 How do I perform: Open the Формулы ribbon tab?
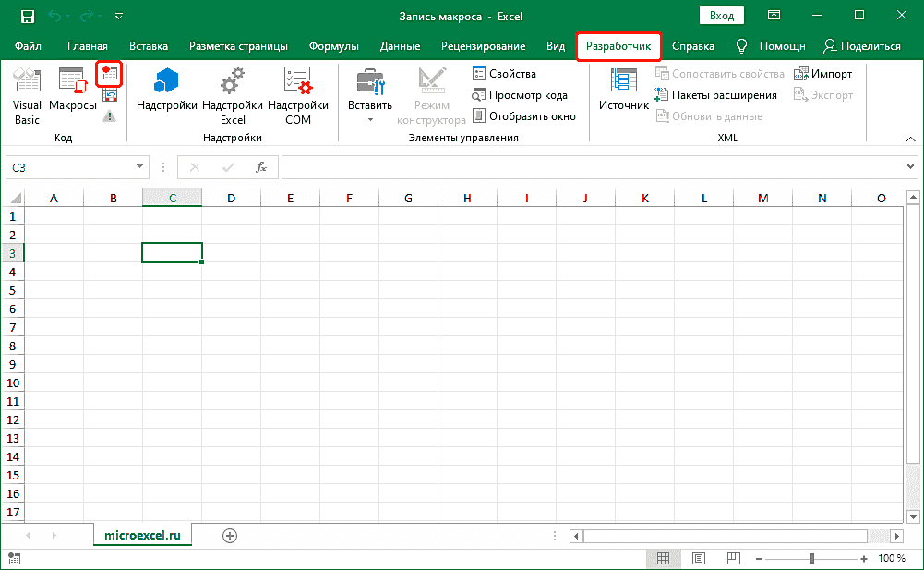coord(335,46)
